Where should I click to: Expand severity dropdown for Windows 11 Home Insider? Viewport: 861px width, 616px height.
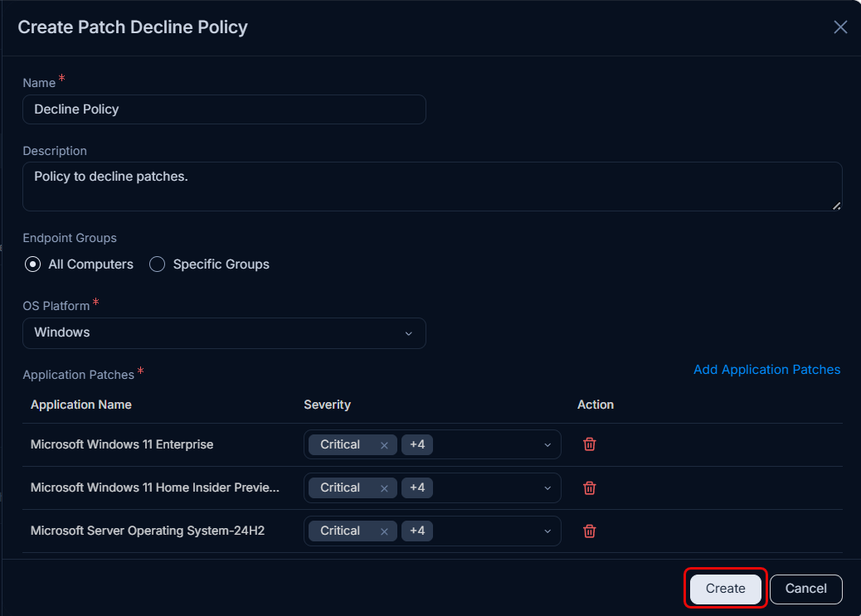point(547,488)
